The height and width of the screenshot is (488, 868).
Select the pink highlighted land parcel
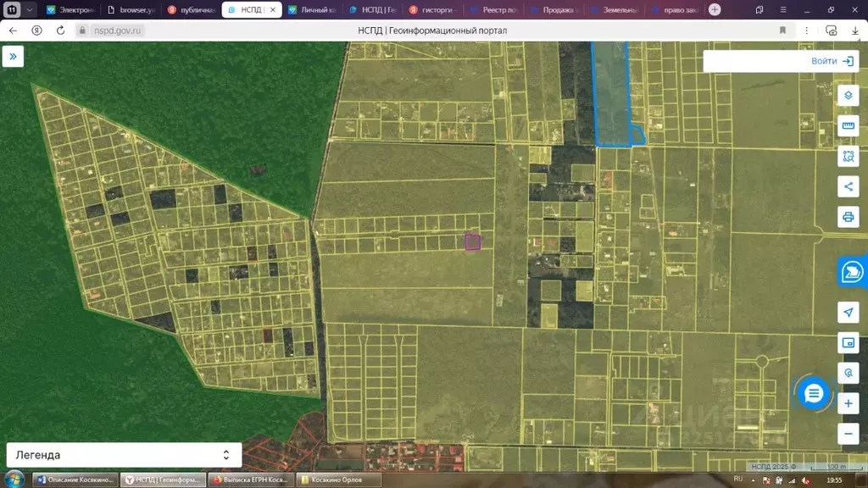pos(473,242)
